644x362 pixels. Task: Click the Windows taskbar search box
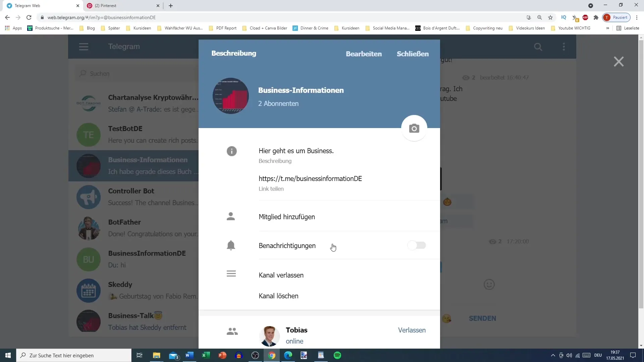(x=74, y=355)
